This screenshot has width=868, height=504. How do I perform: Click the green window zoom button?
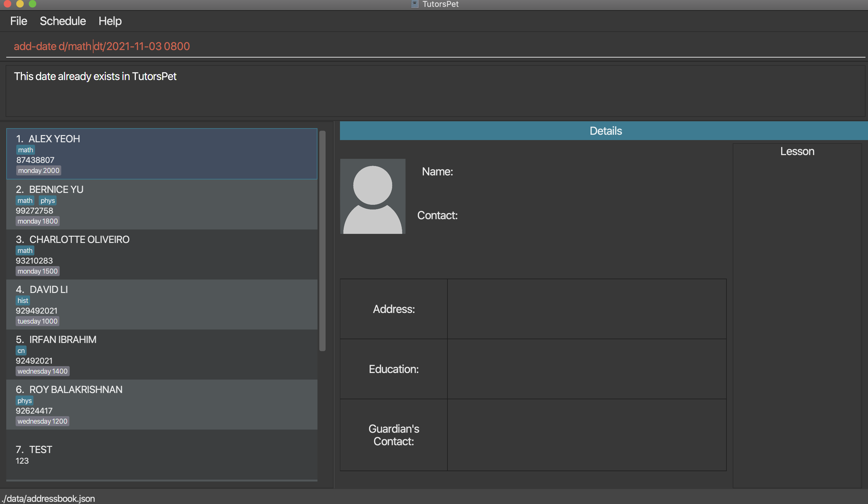32,4
